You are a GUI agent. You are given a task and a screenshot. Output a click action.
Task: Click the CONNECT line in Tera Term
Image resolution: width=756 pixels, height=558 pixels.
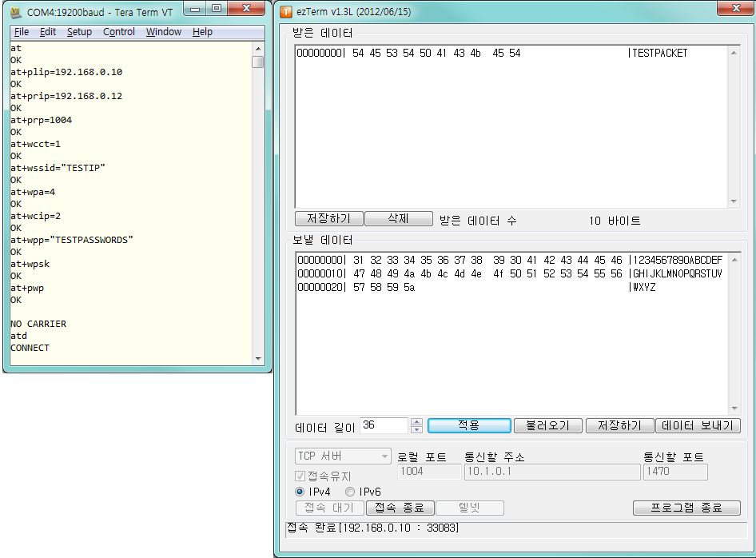(x=30, y=349)
